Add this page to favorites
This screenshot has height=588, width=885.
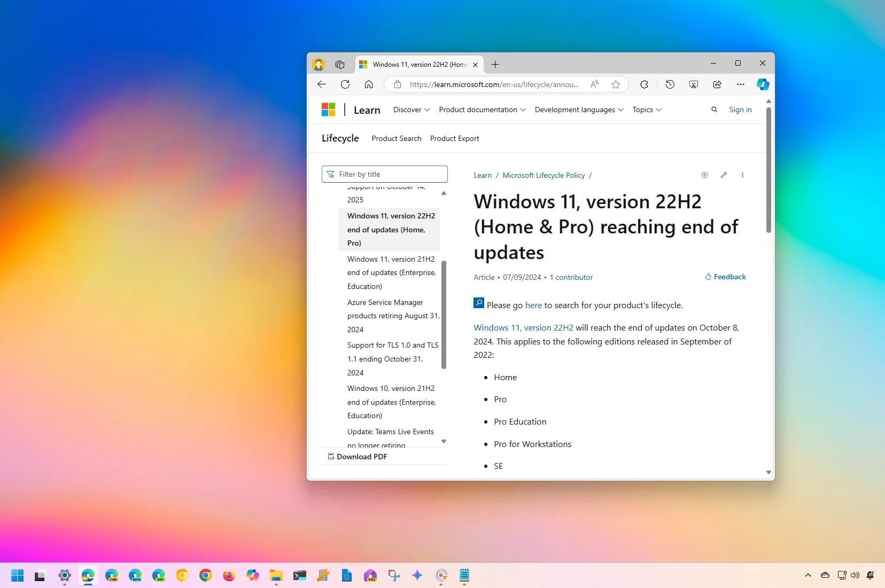pos(616,84)
